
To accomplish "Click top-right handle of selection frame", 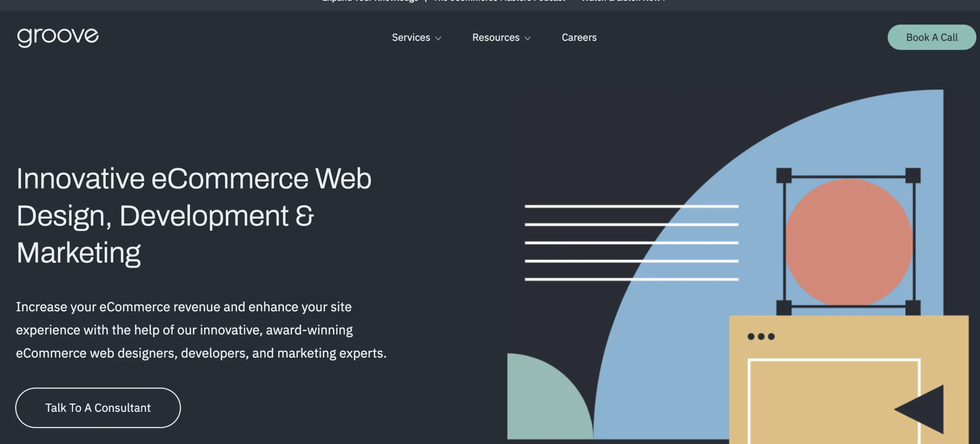I will [x=913, y=176].
